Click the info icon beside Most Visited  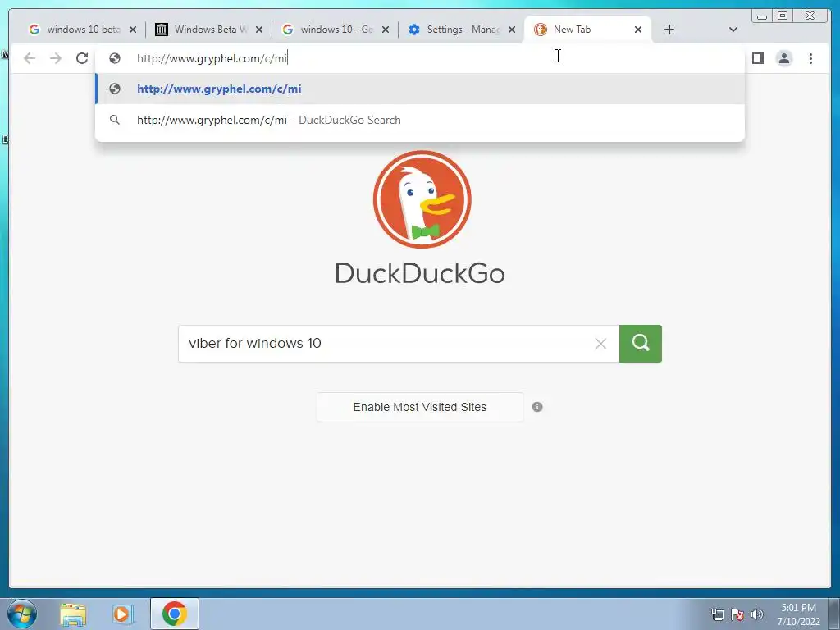[x=537, y=407]
